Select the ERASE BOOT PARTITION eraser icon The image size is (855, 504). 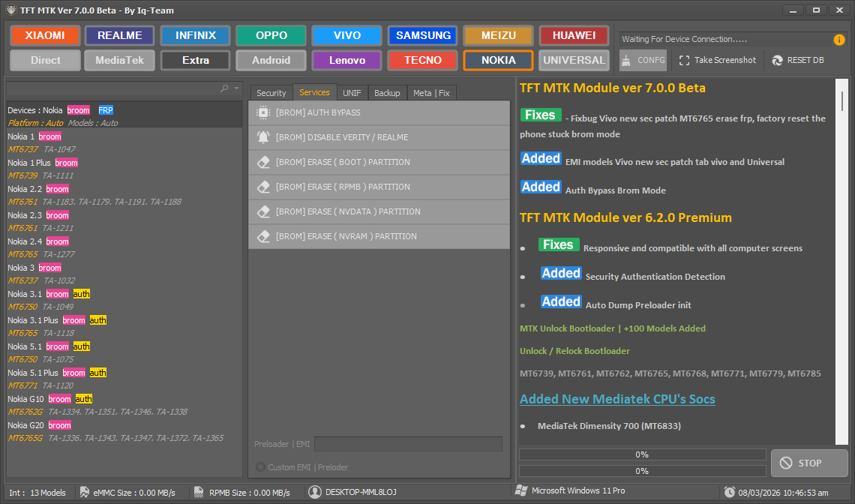tap(264, 162)
